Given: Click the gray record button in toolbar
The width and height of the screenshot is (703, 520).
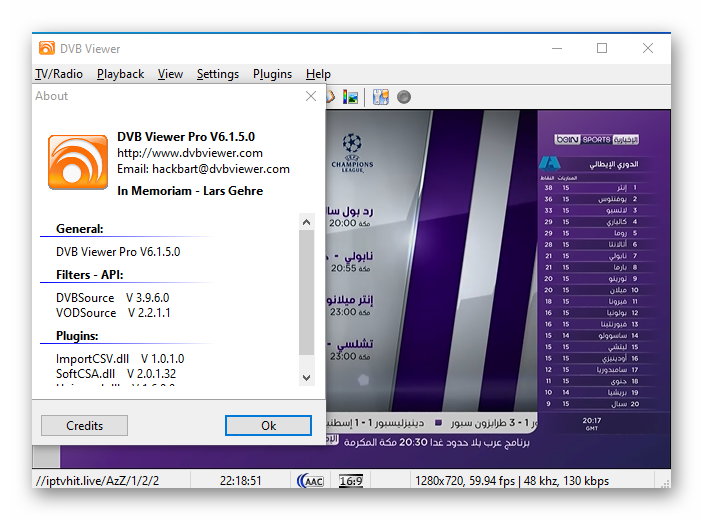Looking at the screenshot, I should click(404, 97).
